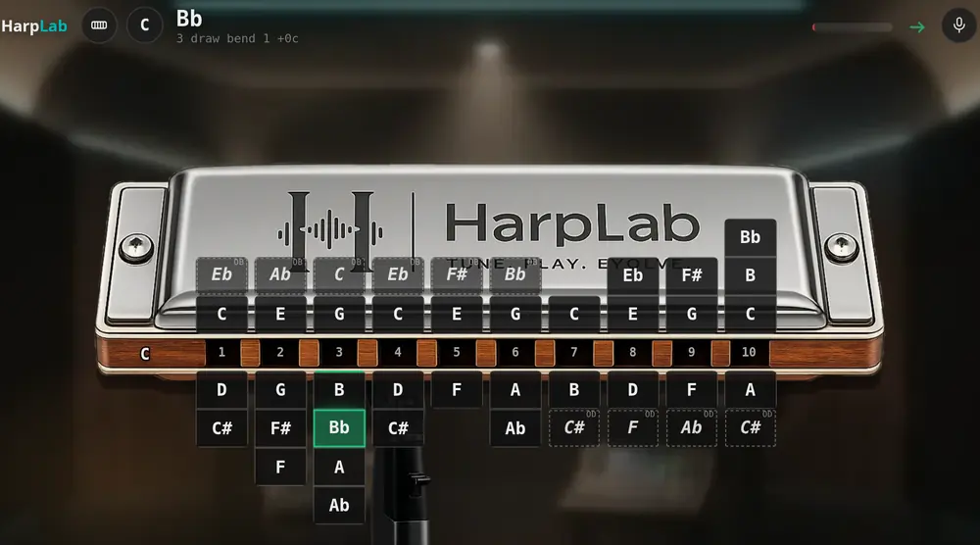Click hole number 5 on the comb

[457, 352]
